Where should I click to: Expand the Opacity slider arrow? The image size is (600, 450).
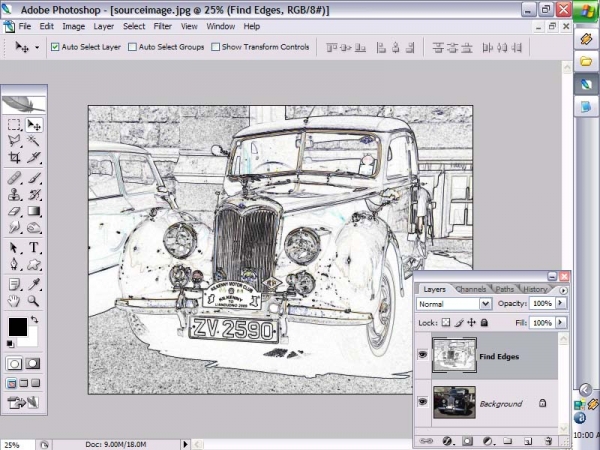pos(560,303)
